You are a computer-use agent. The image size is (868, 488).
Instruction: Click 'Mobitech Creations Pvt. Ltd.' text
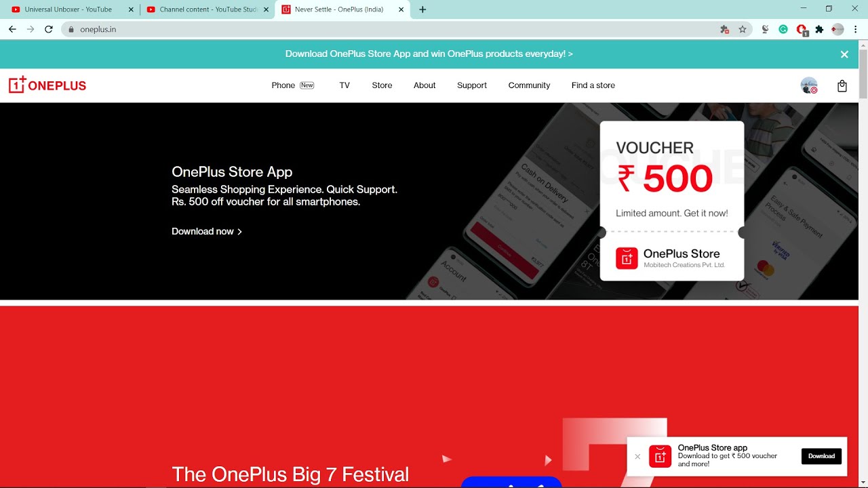pyautogui.click(x=684, y=265)
